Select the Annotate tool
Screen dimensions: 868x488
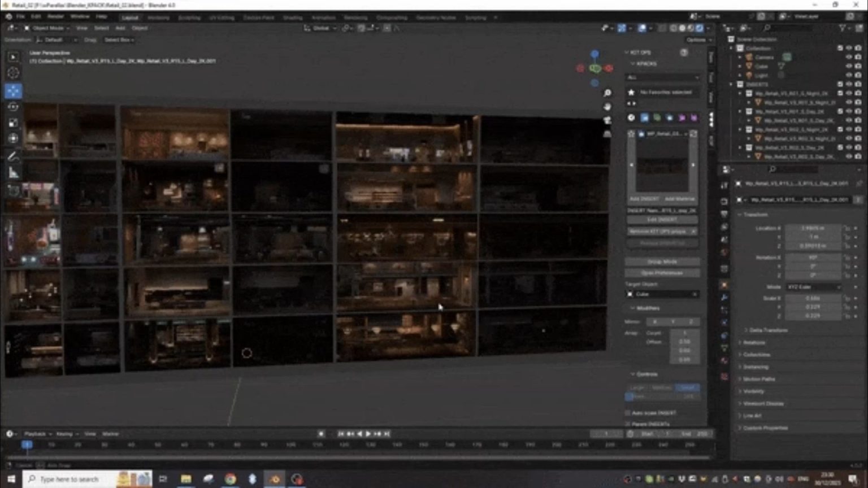coord(13,157)
